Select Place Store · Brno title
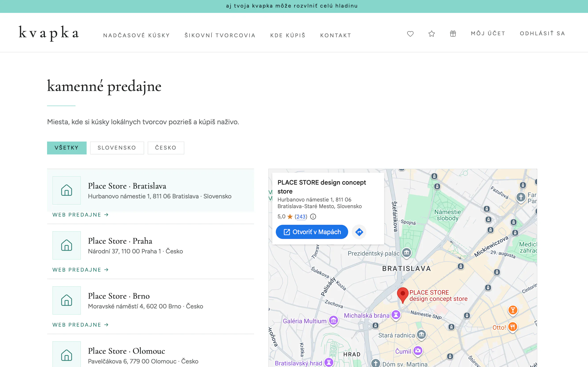This screenshot has width=588, height=367. point(119,296)
